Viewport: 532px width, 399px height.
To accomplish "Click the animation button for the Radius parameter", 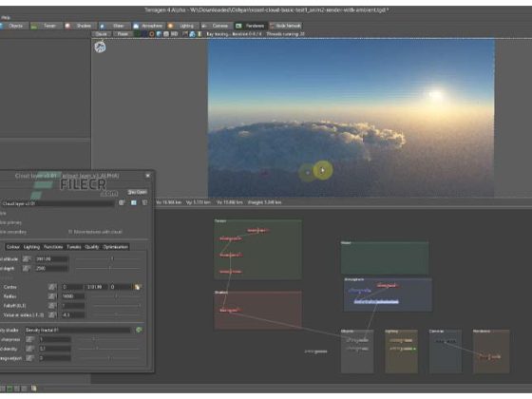I will (52, 296).
